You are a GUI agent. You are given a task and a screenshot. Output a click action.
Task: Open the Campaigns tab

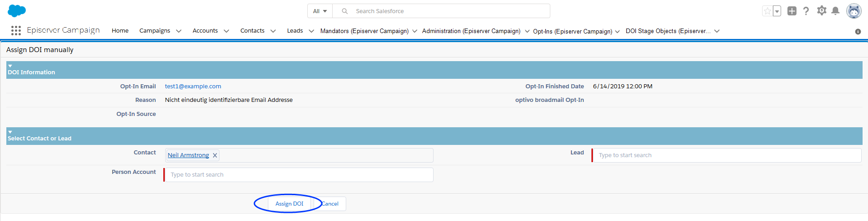coord(155,30)
